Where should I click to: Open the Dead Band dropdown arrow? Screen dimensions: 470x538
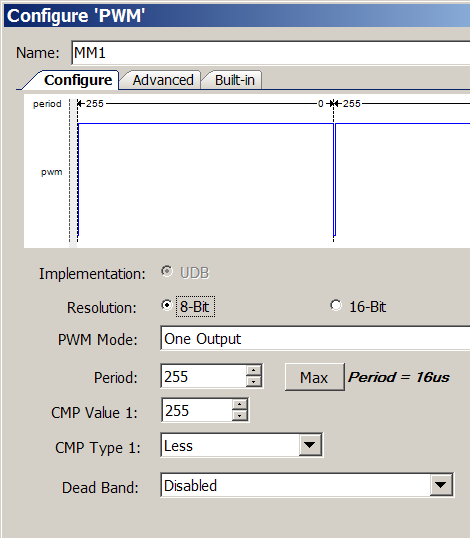point(441,484)
